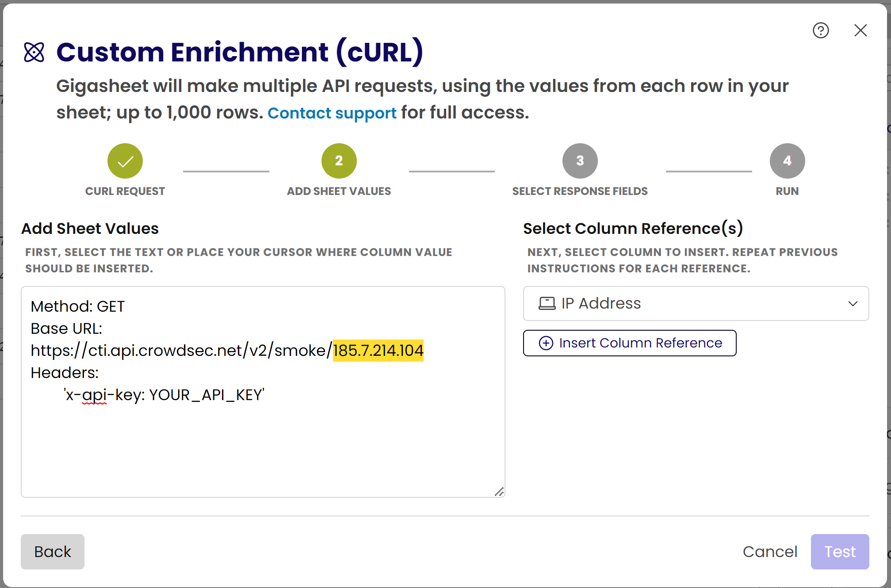The height and width of the screenshot is (588, 891).
Task: Click the completed CURL Request checkmark circle
Action: click(125, 160)
